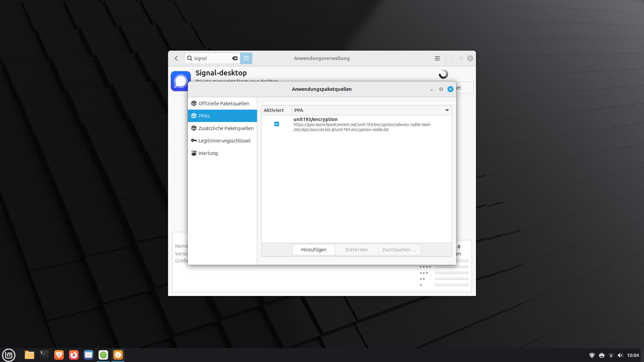Image resolution: width=644 pixels, height=362 pixels.
Task: Select the unit193/encryption PPA row
Action: tap(362, 124)
